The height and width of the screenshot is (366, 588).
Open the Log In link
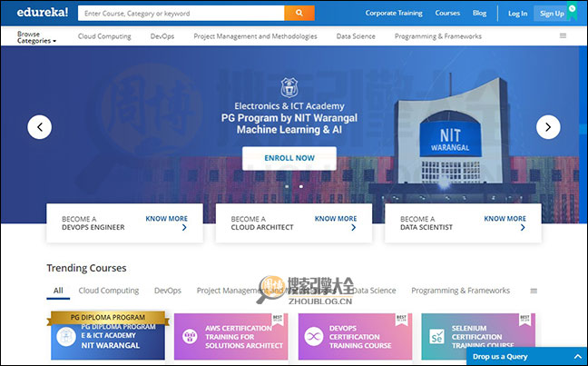click(x=517, y=14)
